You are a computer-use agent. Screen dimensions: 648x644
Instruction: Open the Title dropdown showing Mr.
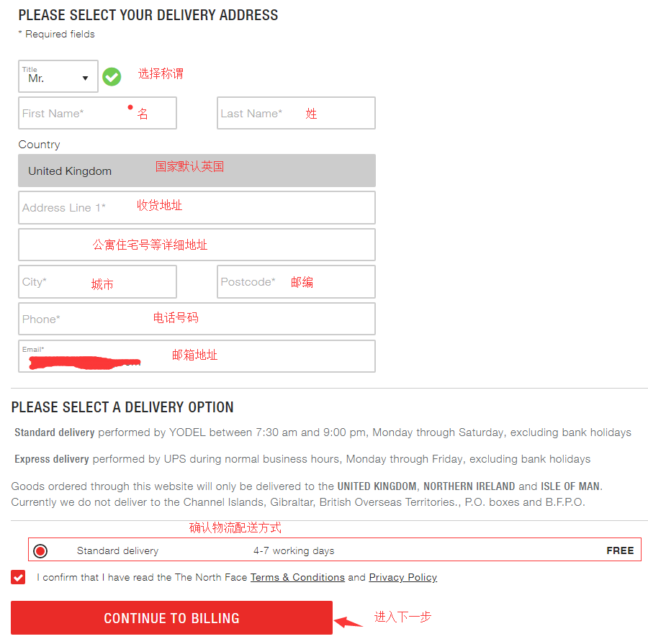pos(58,76)
